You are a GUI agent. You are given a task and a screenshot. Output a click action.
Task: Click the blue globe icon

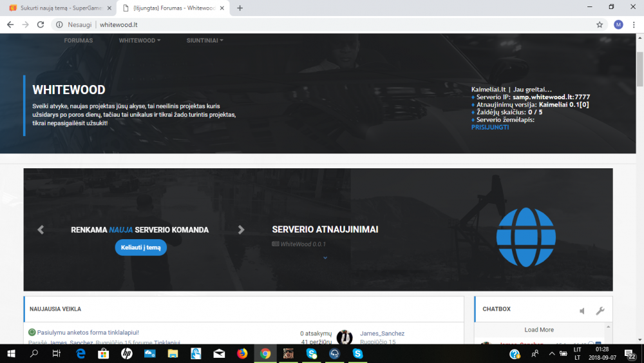click(526, 237)
